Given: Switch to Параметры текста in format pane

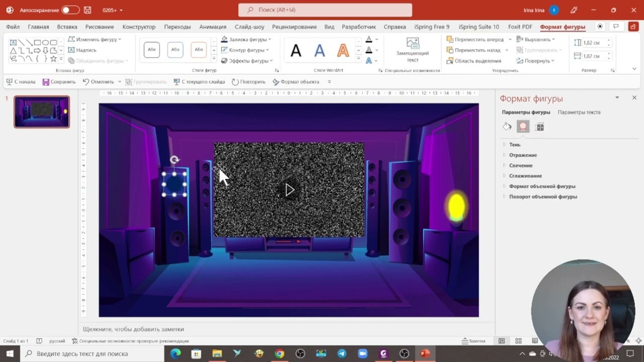Looking at the screenshot, I should point(579,112).
